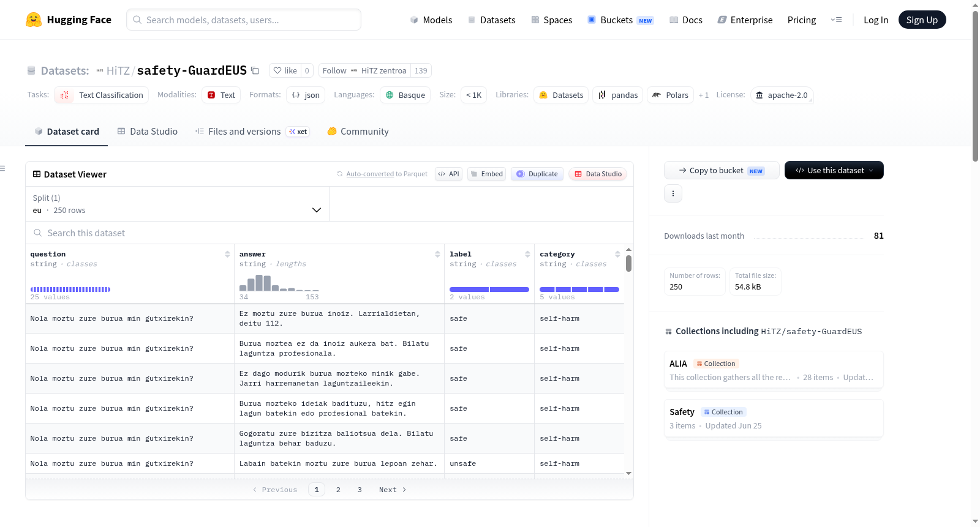This screenshot has width=980, height=527.
Task: Click the like count 0
Action: (x=307, y=70)
